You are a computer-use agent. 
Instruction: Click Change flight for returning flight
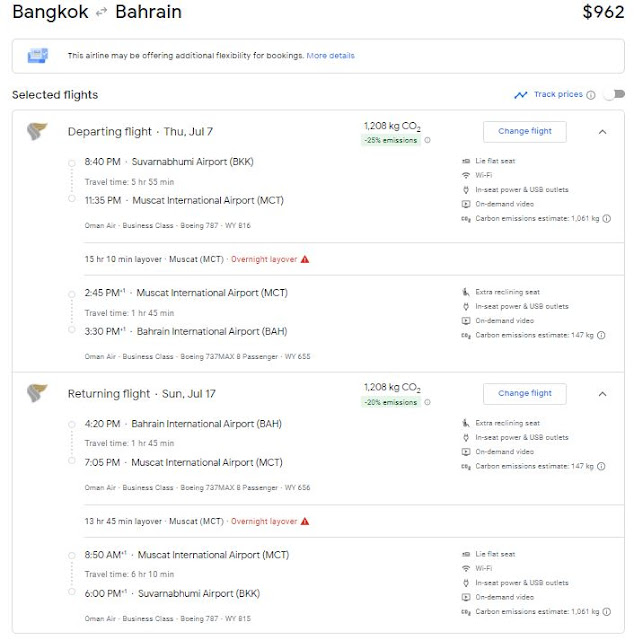[524, 393]
